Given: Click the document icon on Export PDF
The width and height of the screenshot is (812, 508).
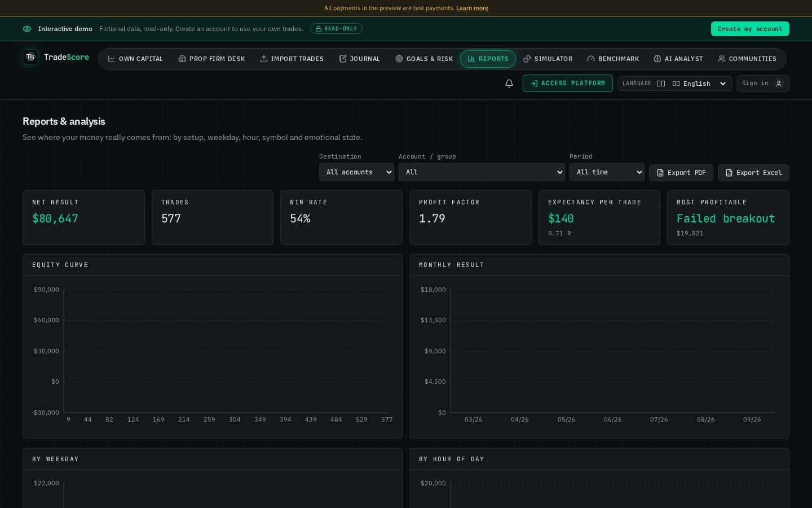Looking at the screenshot, I should [660, 173].
